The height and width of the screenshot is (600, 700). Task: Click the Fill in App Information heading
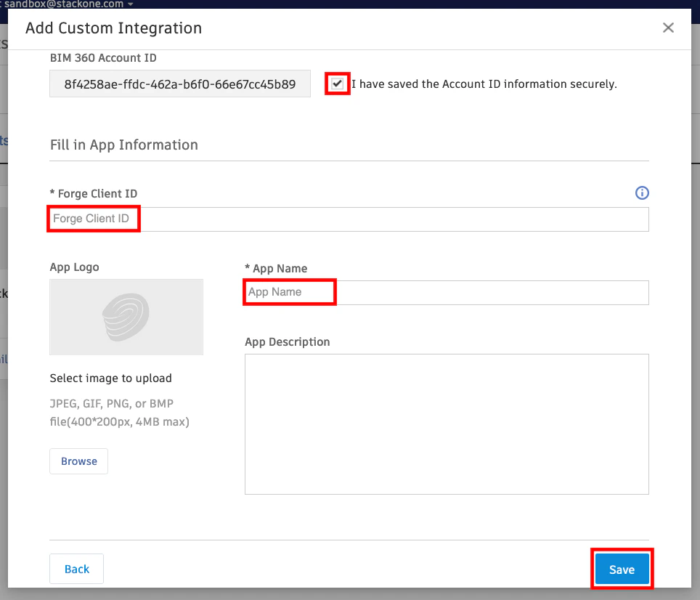tap(123, 145)
